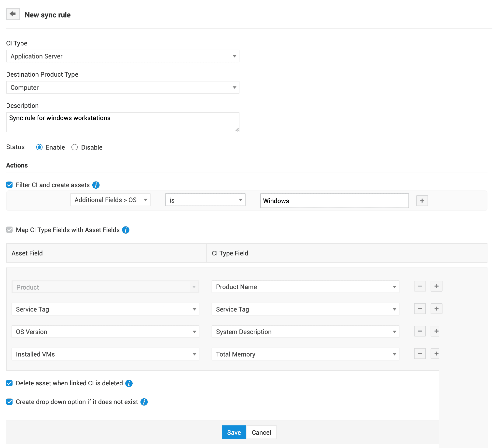This screenshot has width=502, height=448.
Task: Remove the Installed VMs mapping row
Action: [420, 354]
